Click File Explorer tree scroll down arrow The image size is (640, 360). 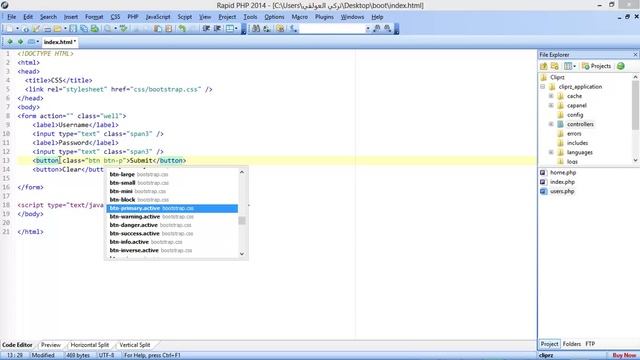(x=636, y=160)
